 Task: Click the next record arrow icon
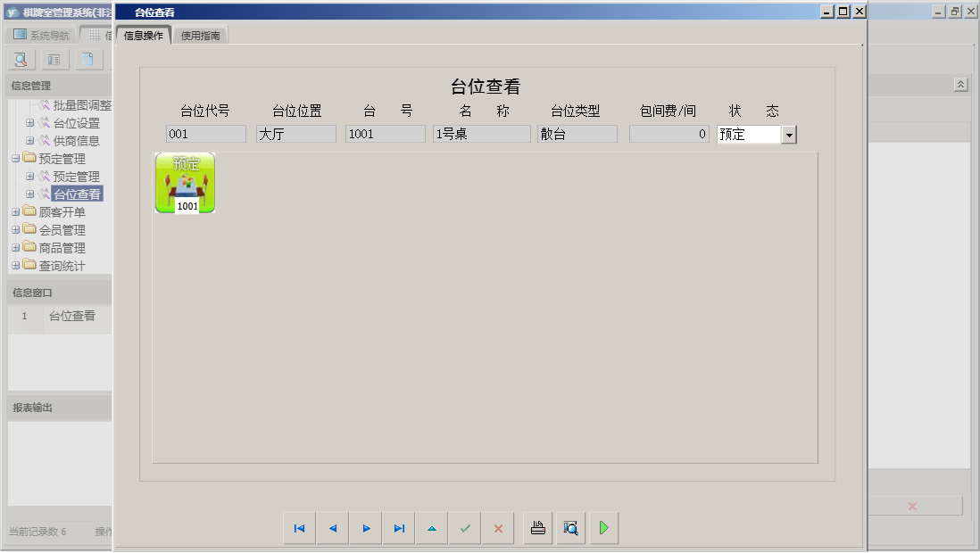[365, 527]
